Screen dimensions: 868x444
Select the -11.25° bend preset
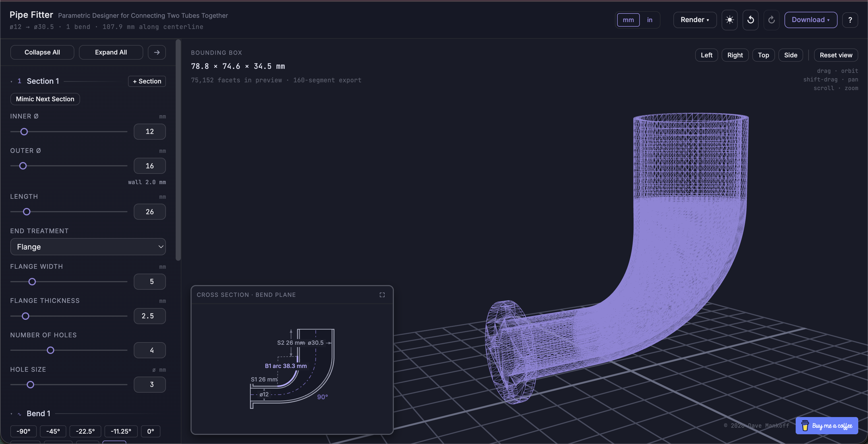pyautogui.click(x=121, y=431)
